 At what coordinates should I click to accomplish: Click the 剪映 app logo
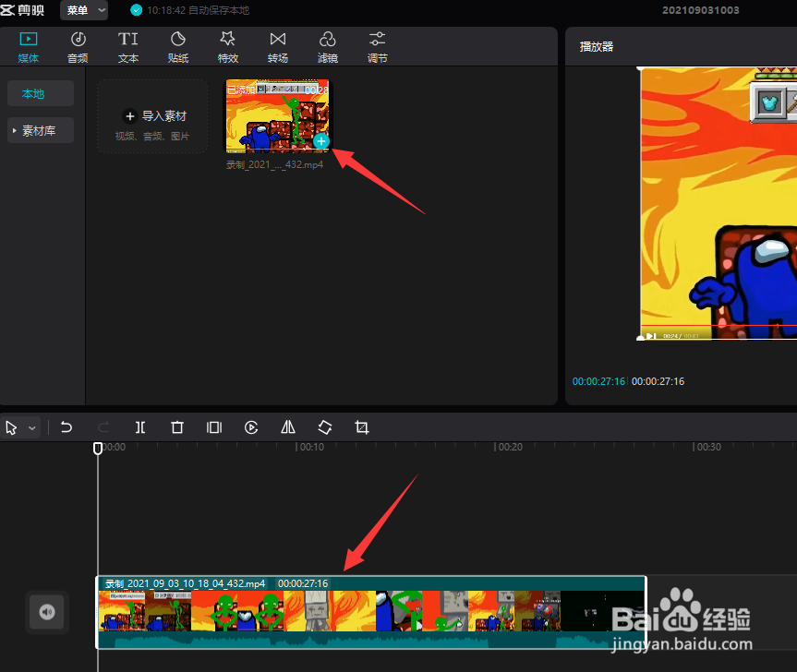coord(22,9)
